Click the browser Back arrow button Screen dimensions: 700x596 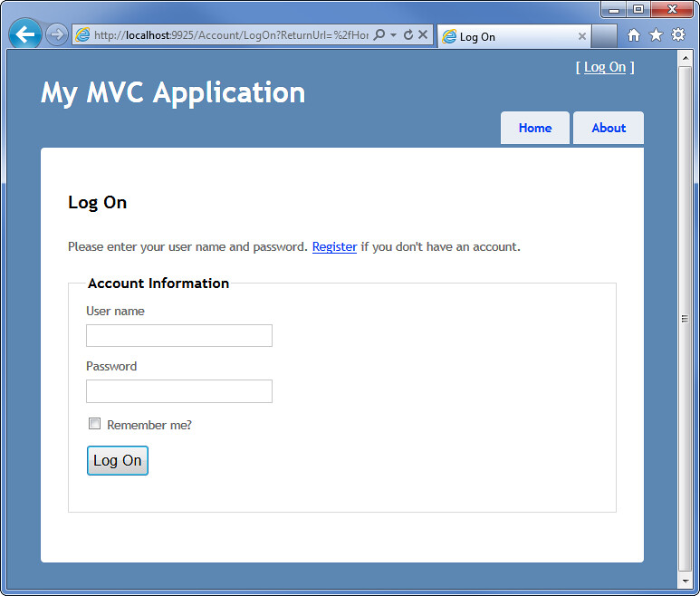pyautogui.click(x=25, y=34)
